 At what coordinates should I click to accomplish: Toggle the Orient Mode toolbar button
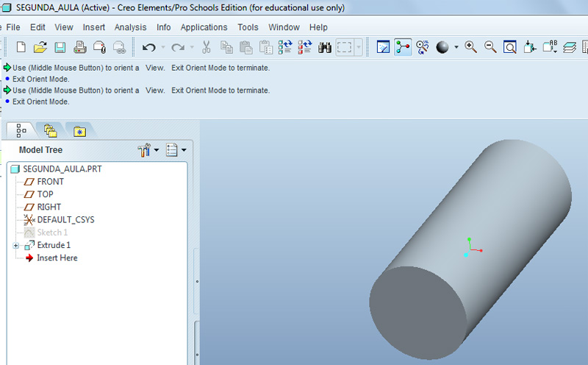tap(422, 47)
